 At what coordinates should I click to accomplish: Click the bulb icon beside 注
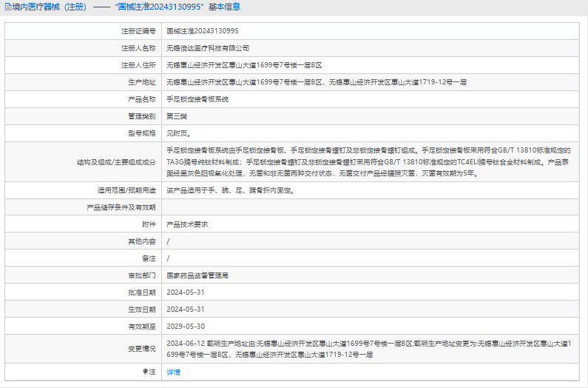coord(146,372)
